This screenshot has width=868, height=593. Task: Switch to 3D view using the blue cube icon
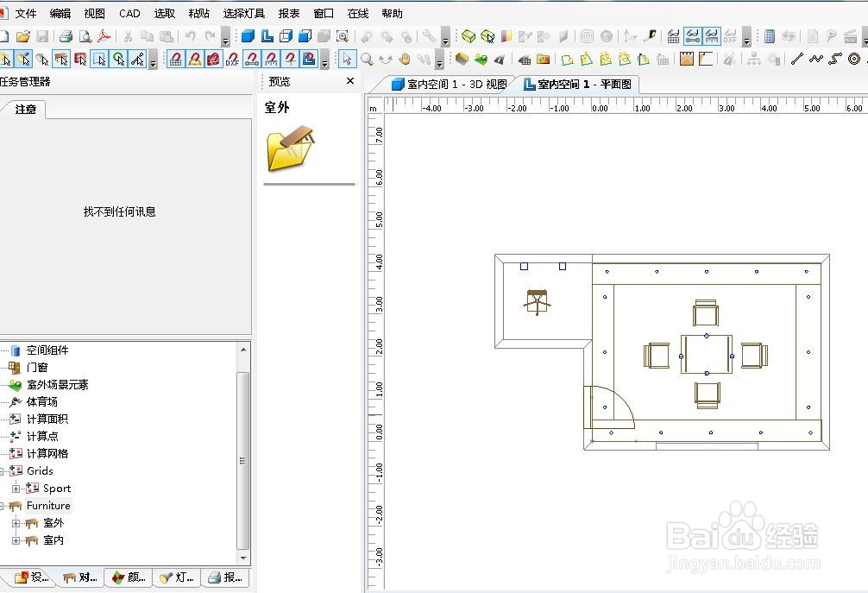tap(248, 36)
